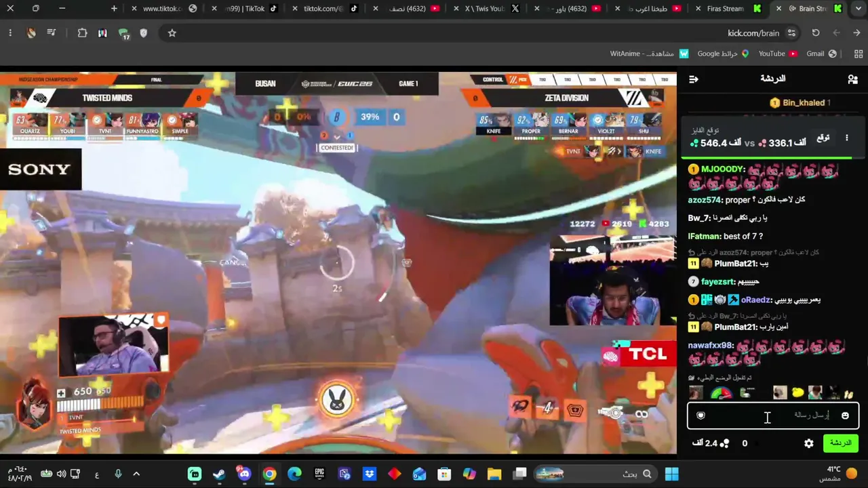Expand the system tray hidden icons chevron

[136, 474]
